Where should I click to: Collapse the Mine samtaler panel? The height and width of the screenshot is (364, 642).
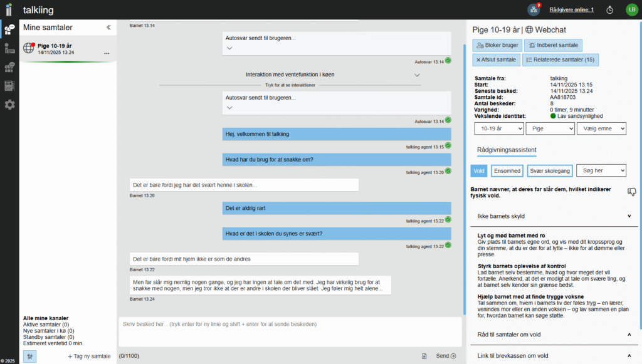[x=108, y=28]
